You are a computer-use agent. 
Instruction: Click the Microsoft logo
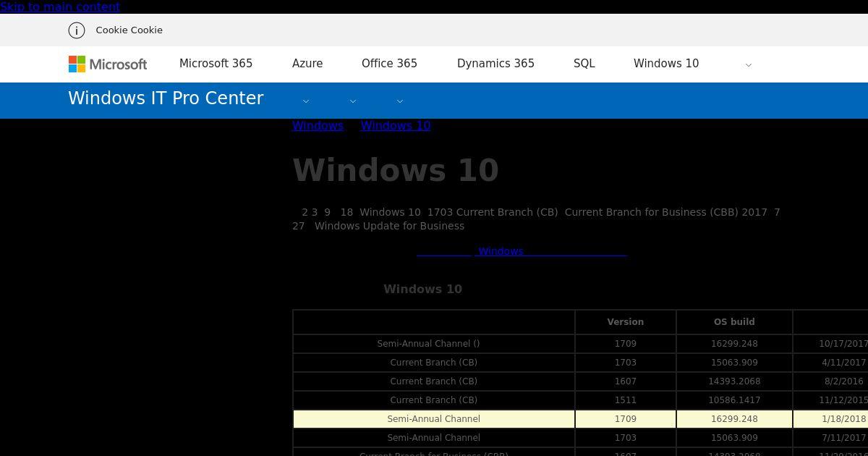(108, 64)
